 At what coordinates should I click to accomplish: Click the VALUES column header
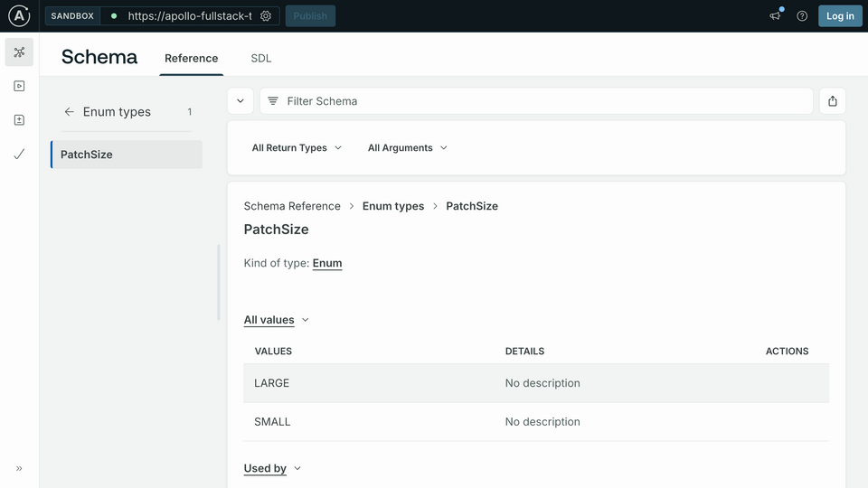pos(273,352)
